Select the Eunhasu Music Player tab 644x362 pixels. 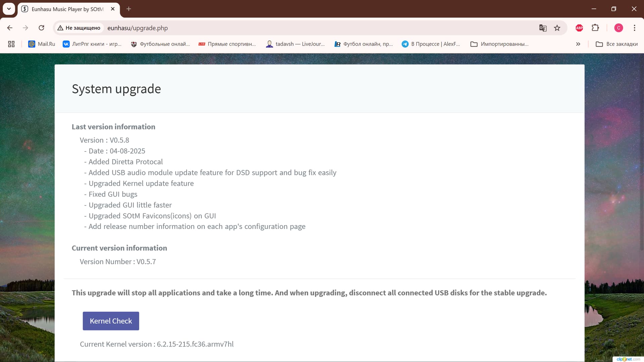(x=68, y=9)
